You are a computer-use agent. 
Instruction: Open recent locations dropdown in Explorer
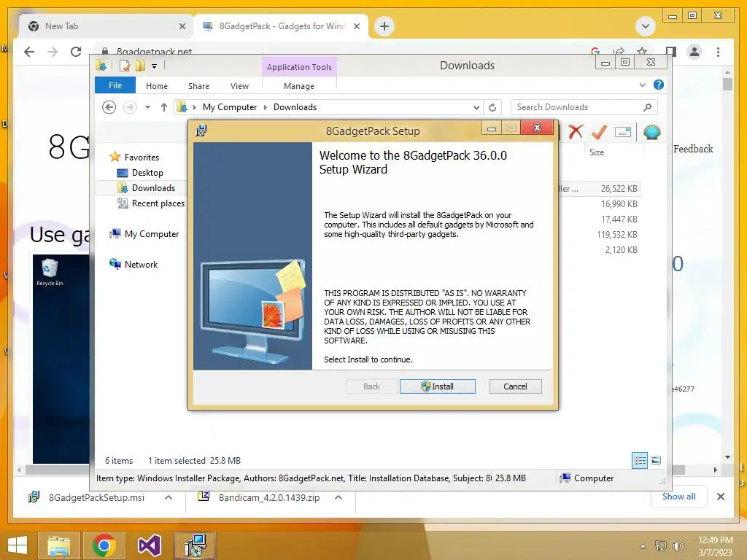pyautogui.click(x=147, y=107)
